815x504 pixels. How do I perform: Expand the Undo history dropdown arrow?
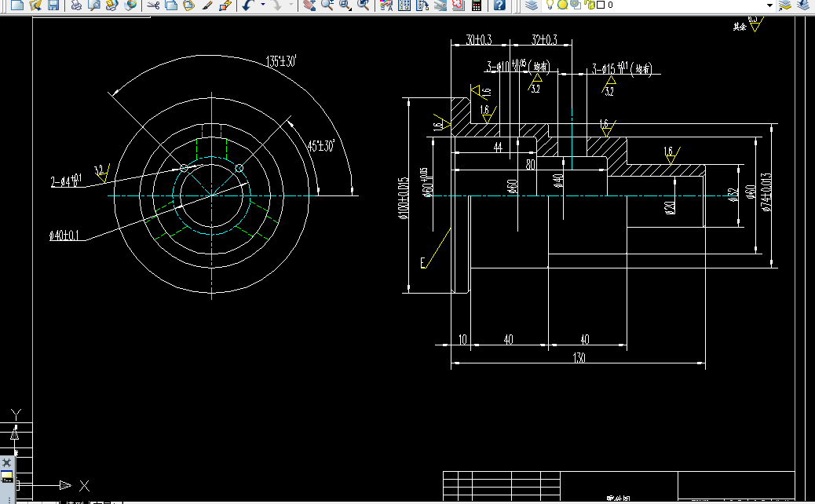(x=262, y=5)
